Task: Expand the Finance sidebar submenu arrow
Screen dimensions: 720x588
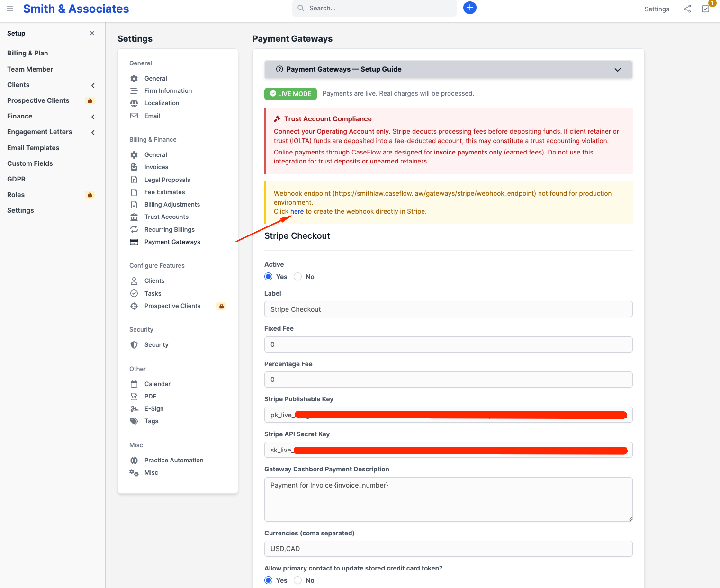Action: [x=93, y=117]
